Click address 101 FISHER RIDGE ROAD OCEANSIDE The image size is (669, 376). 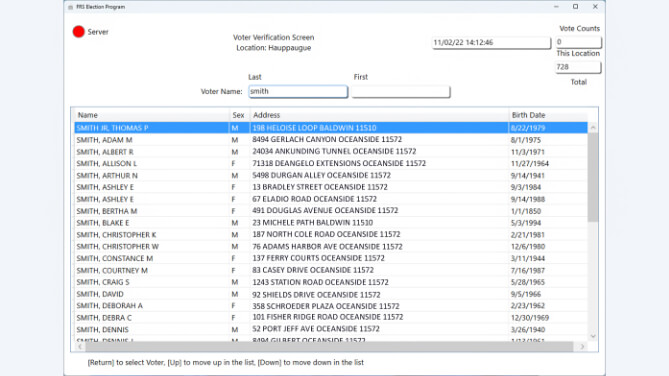pos(328,317)
